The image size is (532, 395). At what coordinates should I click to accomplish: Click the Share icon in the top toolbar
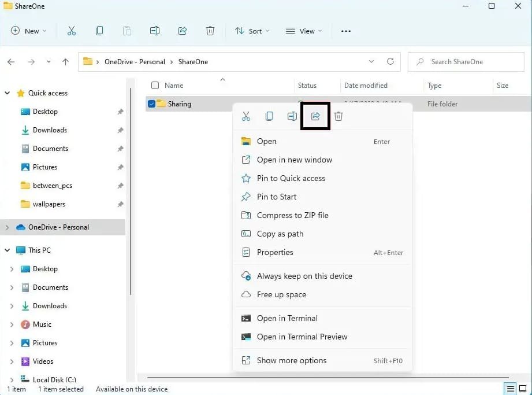(183, 31)
